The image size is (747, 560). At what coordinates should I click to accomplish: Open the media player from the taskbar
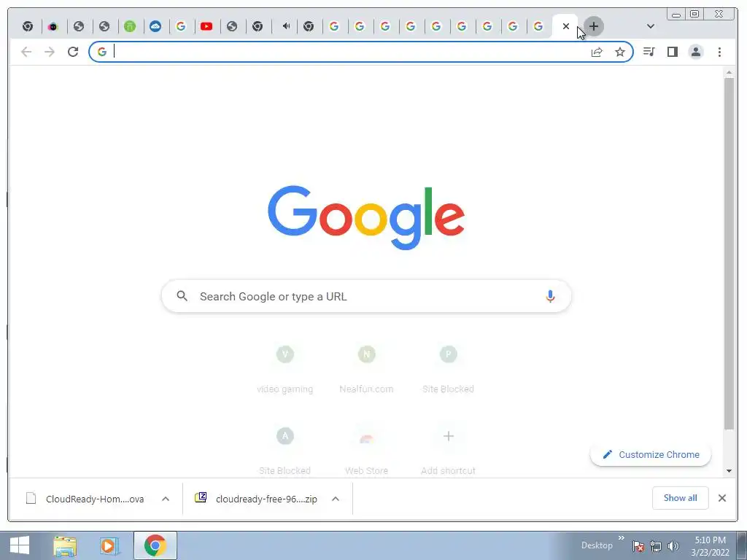[109, 545]
